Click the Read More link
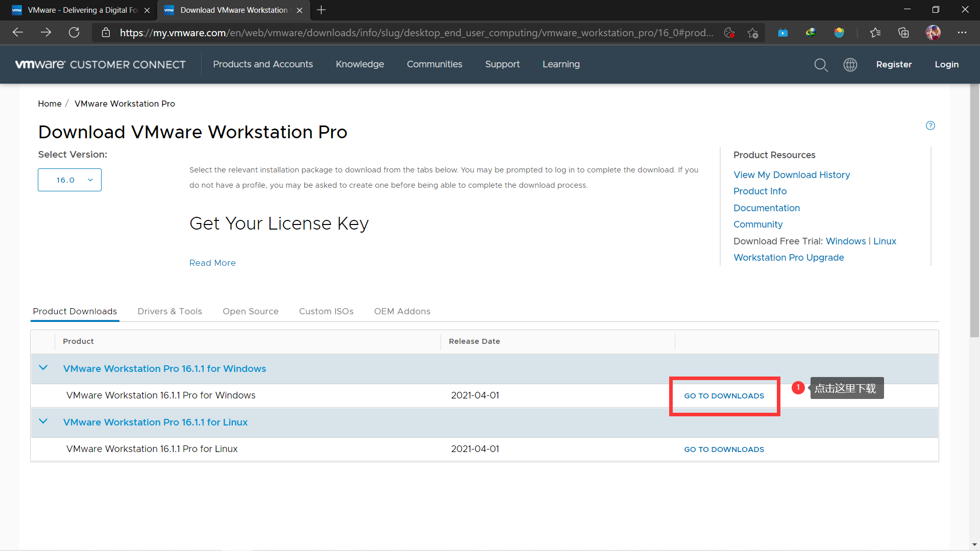 [212, 263]
